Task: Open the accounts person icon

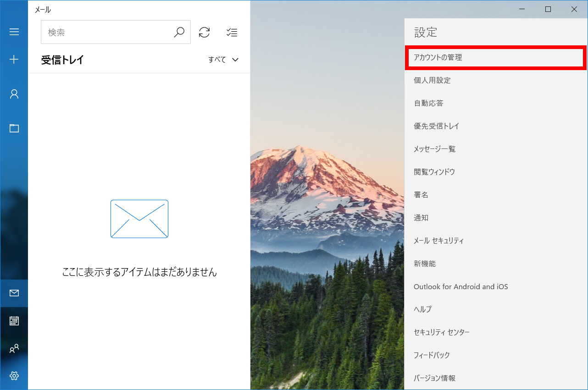Action: (x=14, y=94)
